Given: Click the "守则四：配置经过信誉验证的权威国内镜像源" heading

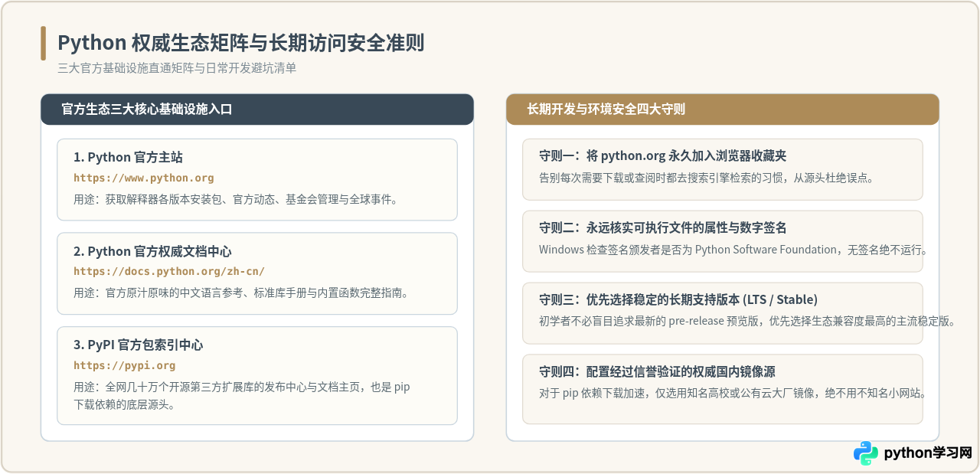Looking at the screenshot, I should point(657,372).
